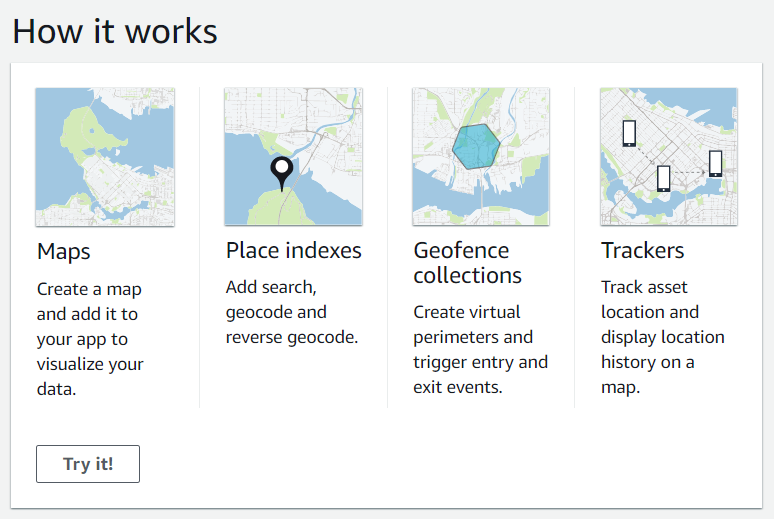
Task: Click the Try it! button
Action: pyautogui.click(x=88, y=464)
